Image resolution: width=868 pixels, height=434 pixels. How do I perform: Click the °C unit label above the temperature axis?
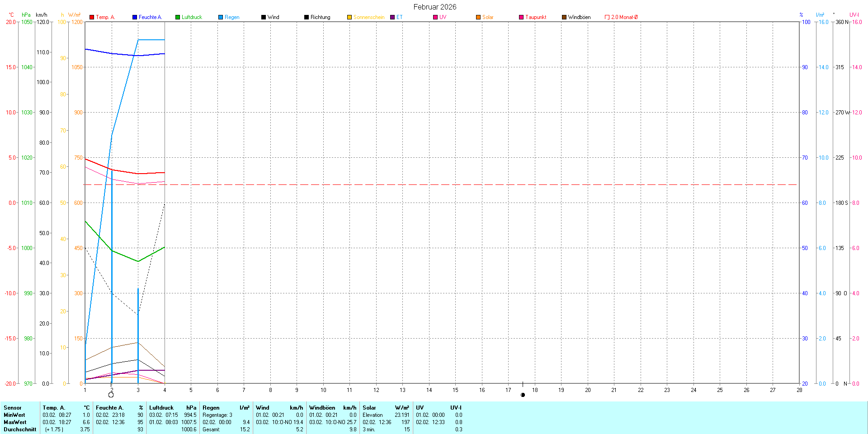pos(11,15)
